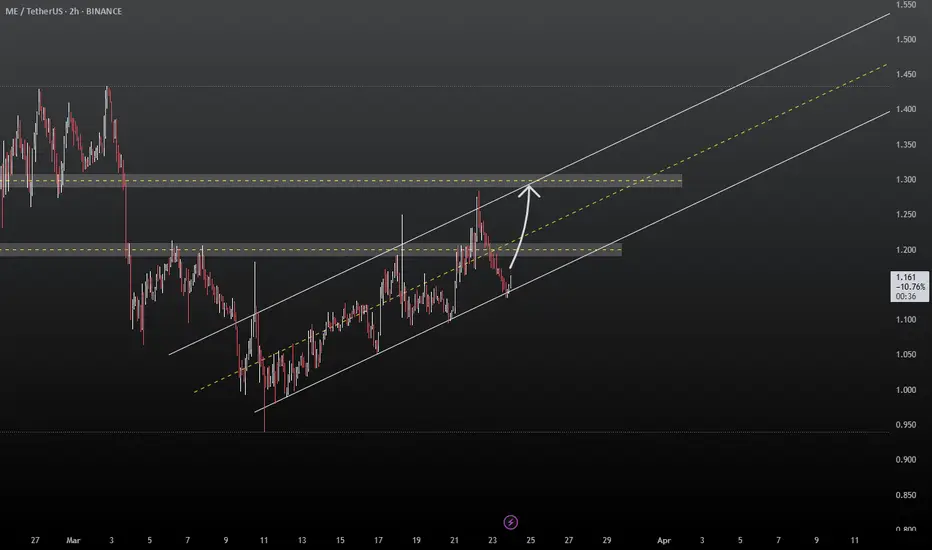Click the 11 date left of 13
The image size is (932, 550).
coord(264,540)
